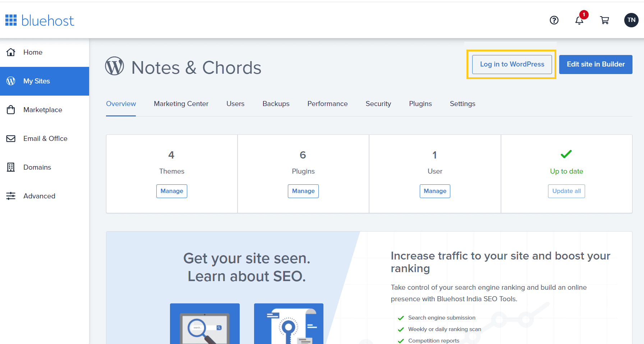
Task: Click the User count 1
Action: pyautogui.click(x=434, y=155)
